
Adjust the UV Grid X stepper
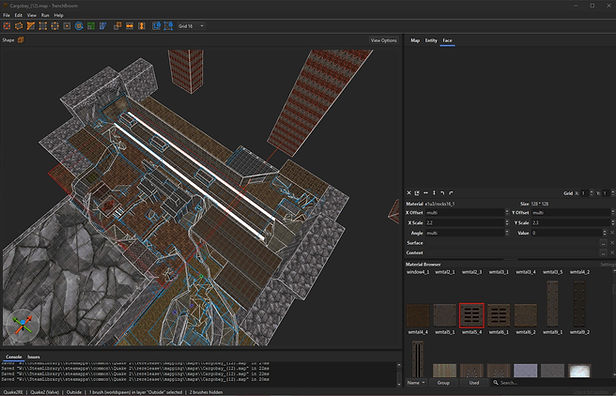click(592, 193)
